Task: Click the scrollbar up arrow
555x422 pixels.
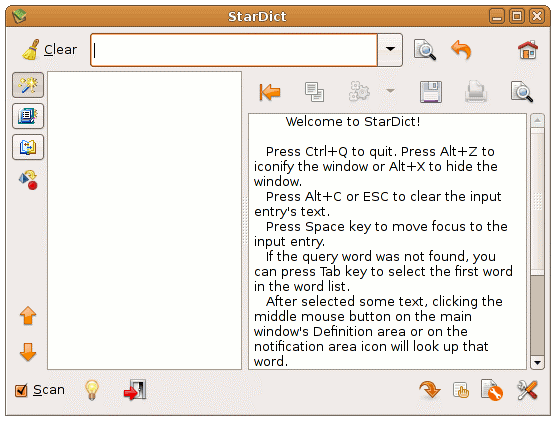Action: click(x=537, y=121)
